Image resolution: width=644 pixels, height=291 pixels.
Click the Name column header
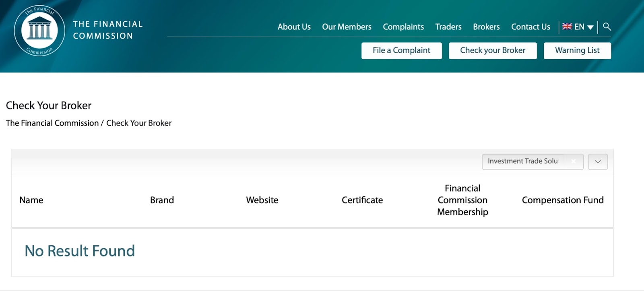pos(31,200)
